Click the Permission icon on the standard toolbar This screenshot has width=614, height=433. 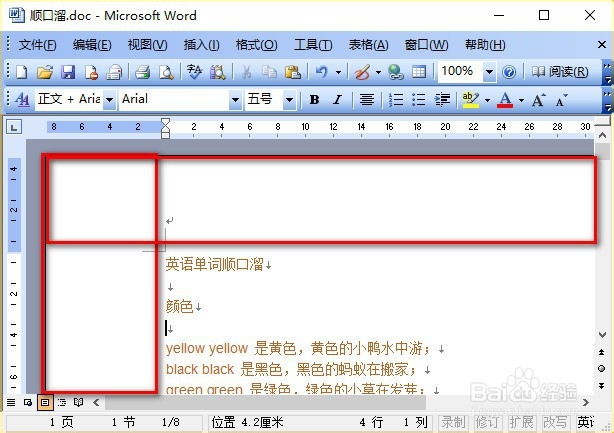pyautogui.click(x=91, y=72)
